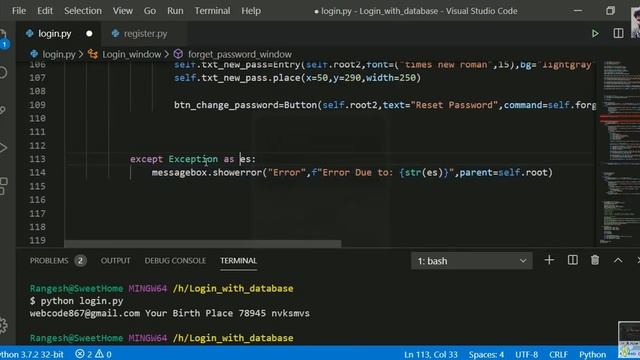Click line number 116 in gutter
The image size is (640, 360).
click(x=38, y=200)
